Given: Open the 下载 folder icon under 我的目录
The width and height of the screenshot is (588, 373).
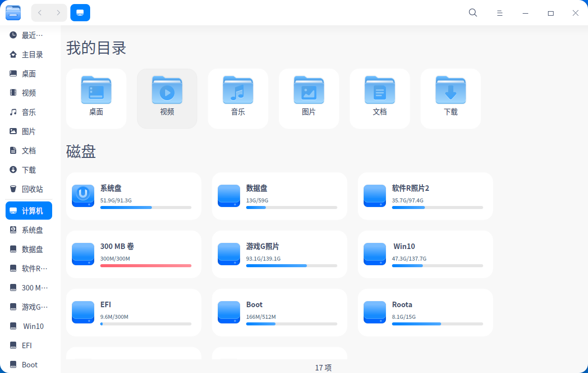Looking at the screenshot, I should (x=450, y=90).
